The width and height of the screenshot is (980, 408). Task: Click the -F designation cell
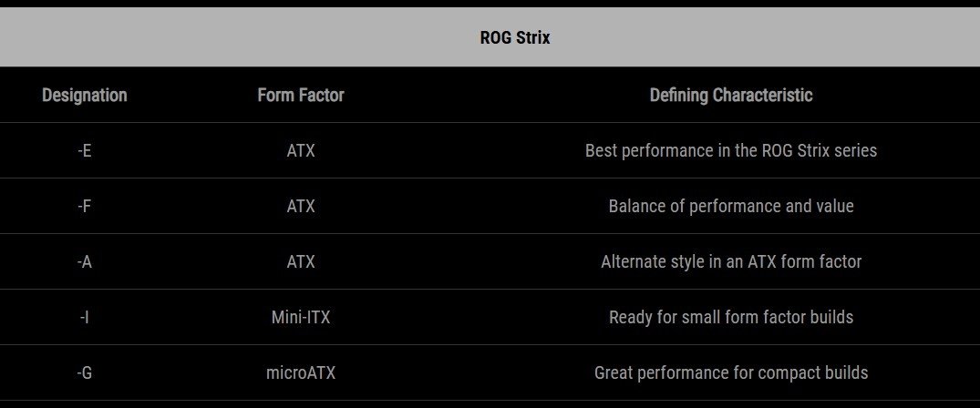(x=85, y=206)
